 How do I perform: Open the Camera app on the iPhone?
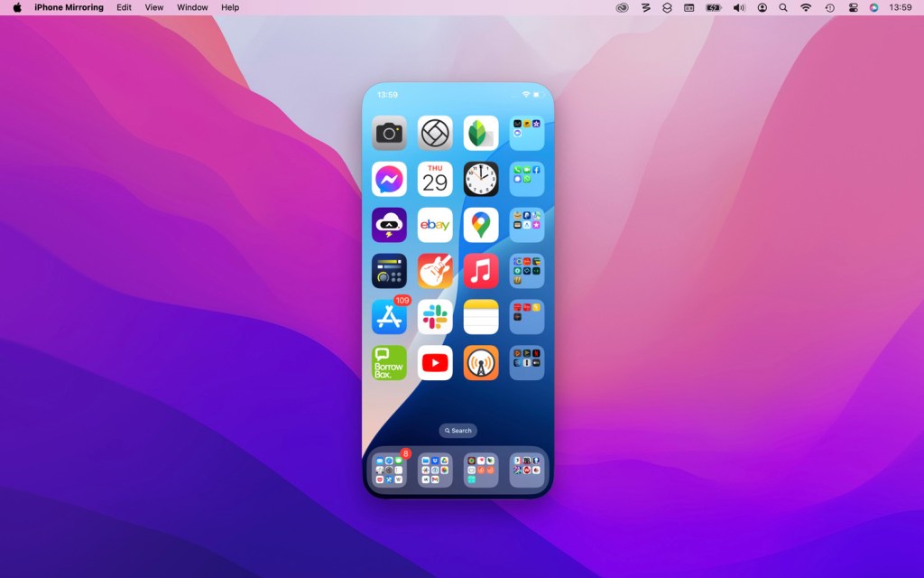389,133
